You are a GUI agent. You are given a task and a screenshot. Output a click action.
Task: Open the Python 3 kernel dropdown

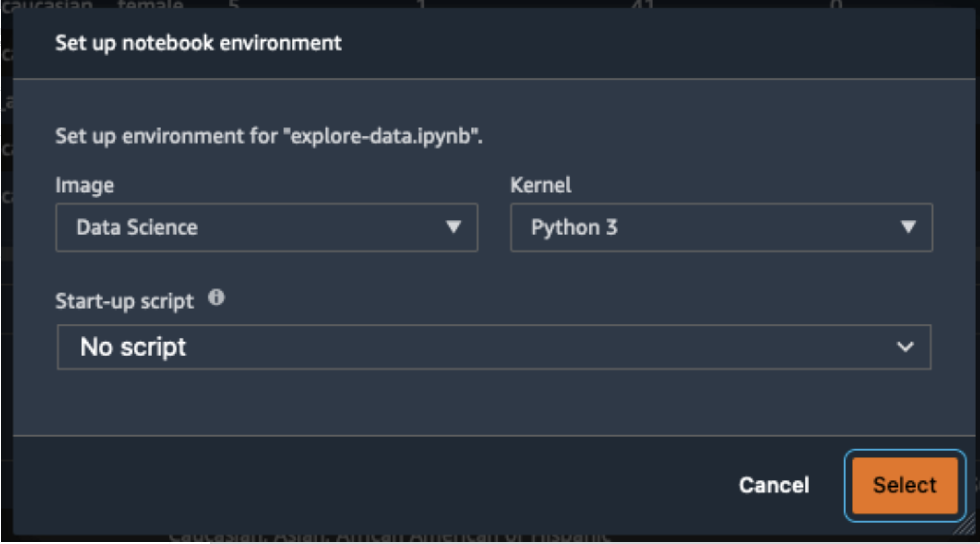pyautogui.click(x=721, y=228)
